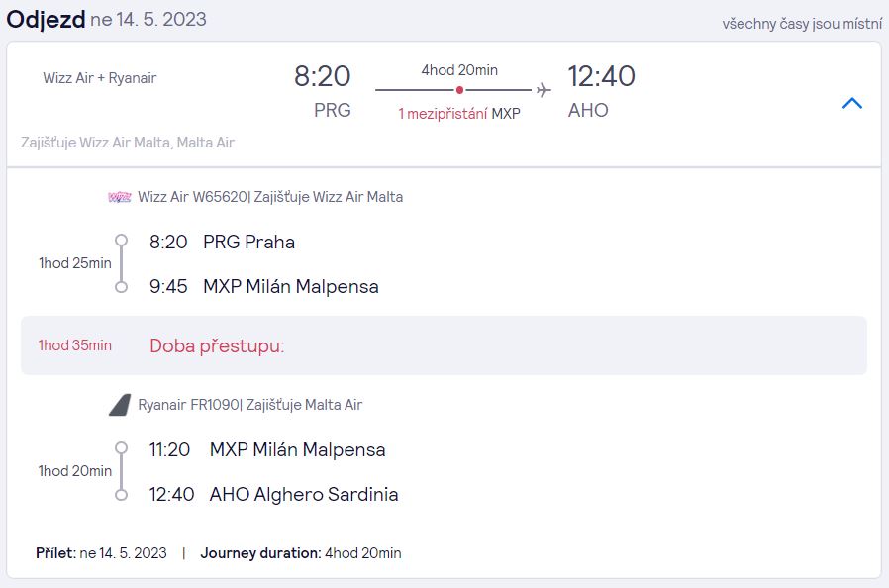Collapse the flight details chevron
Screen dimensions: 889x588
[x=852, y=103]
